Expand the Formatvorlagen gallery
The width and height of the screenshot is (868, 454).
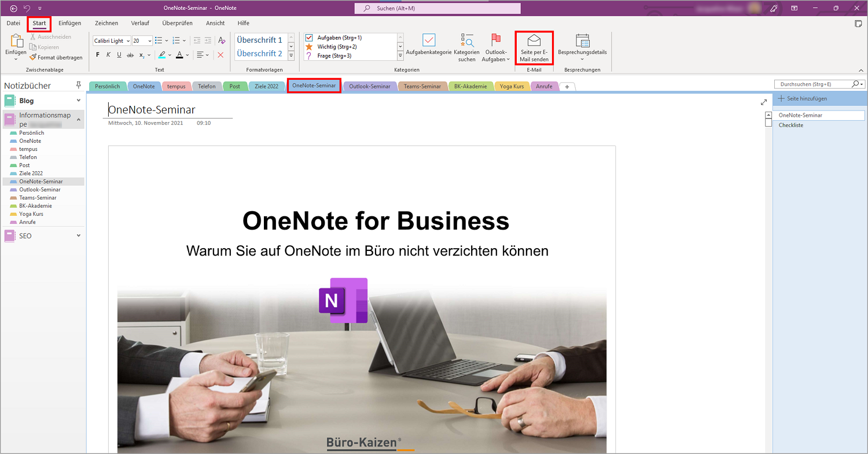point(291,56)
